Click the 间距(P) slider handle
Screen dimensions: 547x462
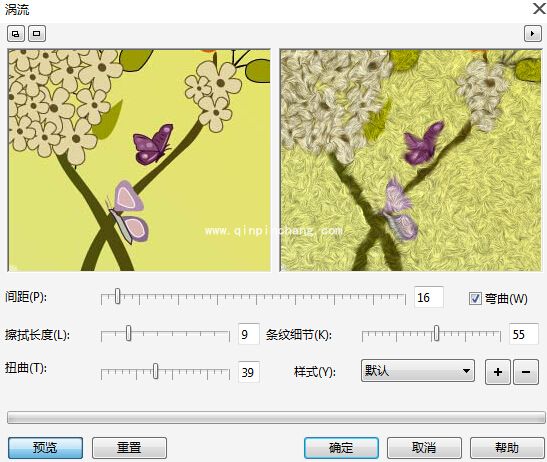pos(118,296)
